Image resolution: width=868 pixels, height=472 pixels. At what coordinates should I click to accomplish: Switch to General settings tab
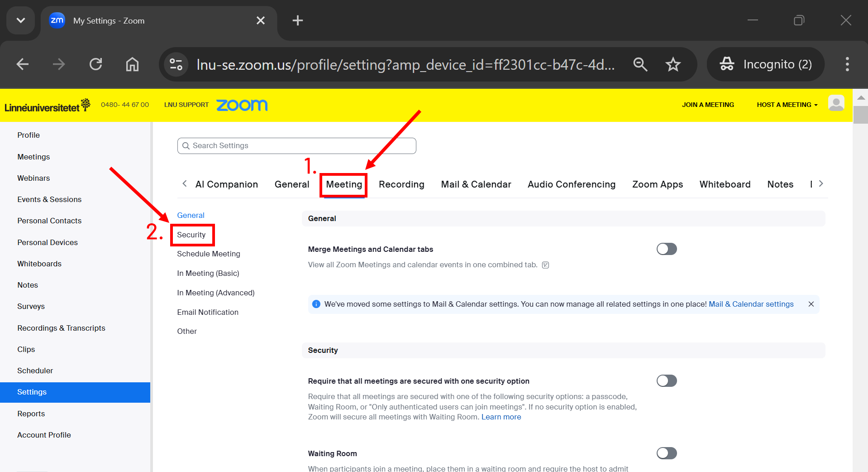pyautogui.click(x=292, y=184)
